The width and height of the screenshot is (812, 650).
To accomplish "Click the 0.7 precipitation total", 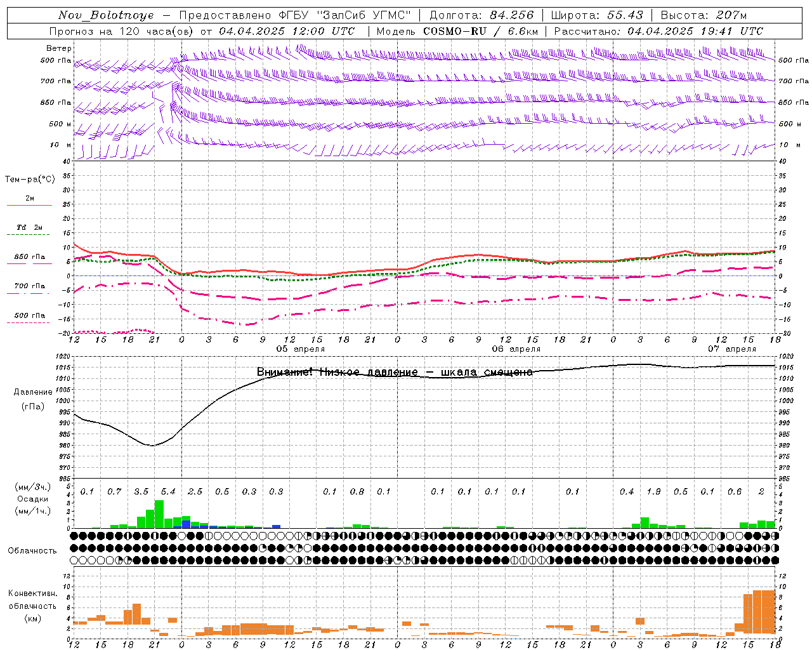I will click(114, 491).
